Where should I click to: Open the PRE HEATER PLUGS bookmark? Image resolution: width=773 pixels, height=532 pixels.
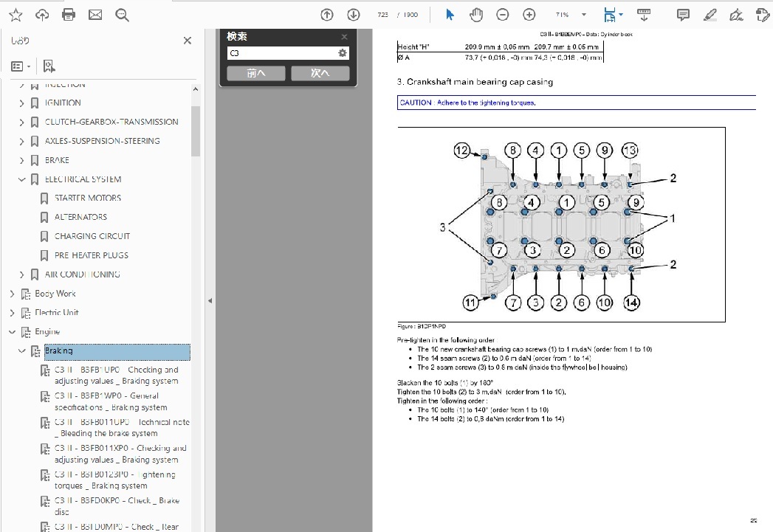[x=92, y=255]
